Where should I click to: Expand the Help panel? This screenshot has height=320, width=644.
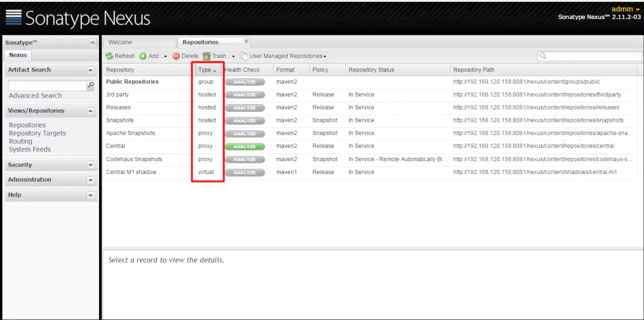pyautogui.click(x=91, y=195)
